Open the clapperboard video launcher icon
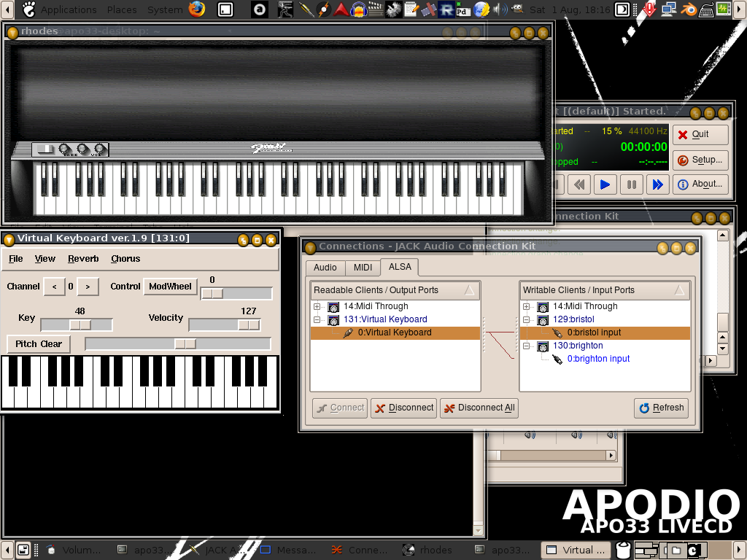 376,9
